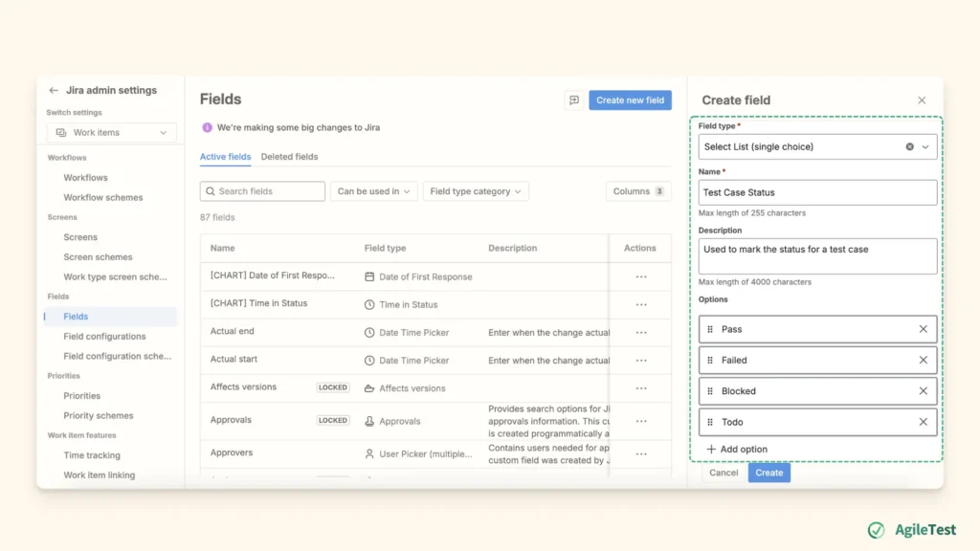
Task: Select Fields in the sidebar
Action: (x=110, y=316)
